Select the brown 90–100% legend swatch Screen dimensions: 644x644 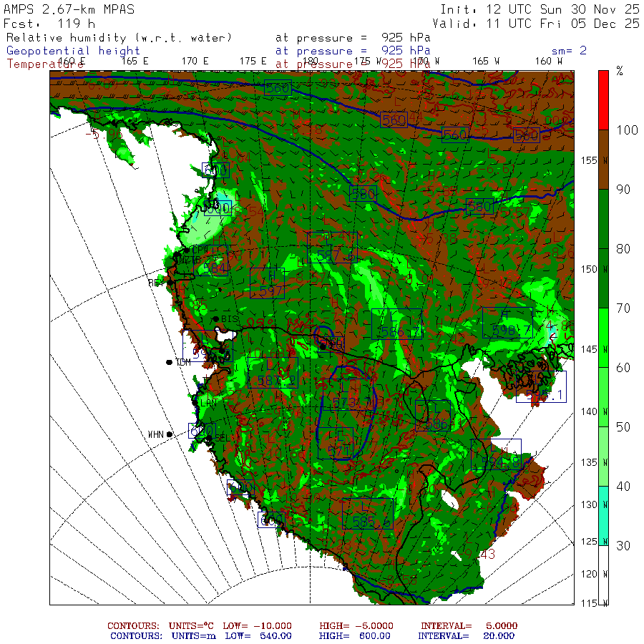(603, 160)
